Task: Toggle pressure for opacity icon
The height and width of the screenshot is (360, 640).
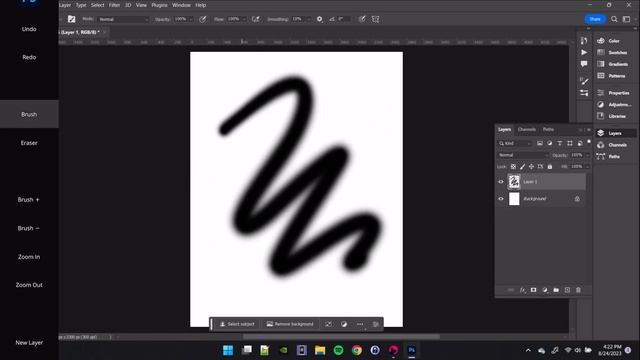Action: click(202, 19)
